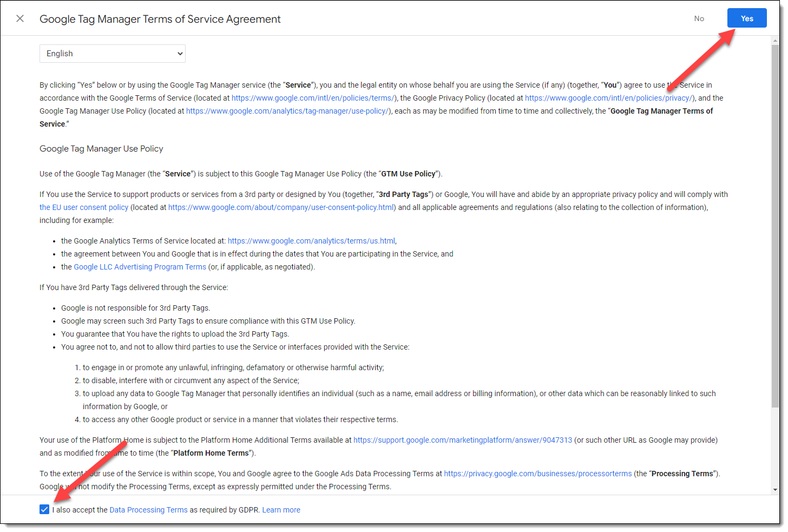This screenshot has width=788, height=532.
Task: Toggle the Data Processing Terms acceptance checkbox
Action: point(44,509)
